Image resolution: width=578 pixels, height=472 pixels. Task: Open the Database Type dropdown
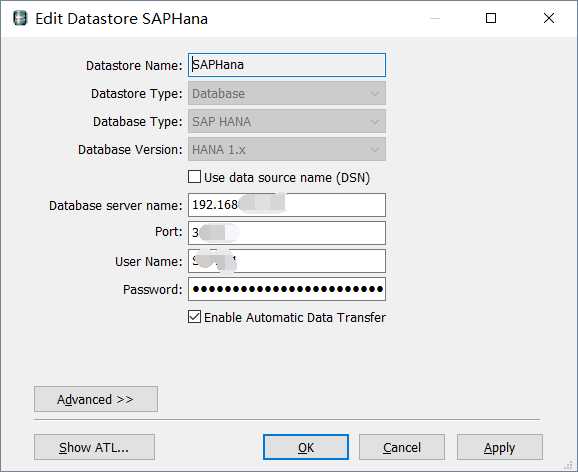[x=287, y=121]
